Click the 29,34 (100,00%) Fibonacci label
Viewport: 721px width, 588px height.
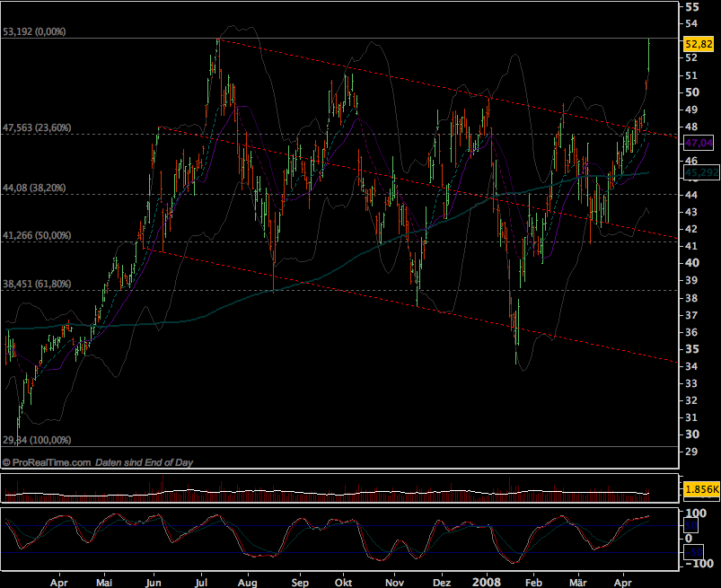(x=37, y=441)
